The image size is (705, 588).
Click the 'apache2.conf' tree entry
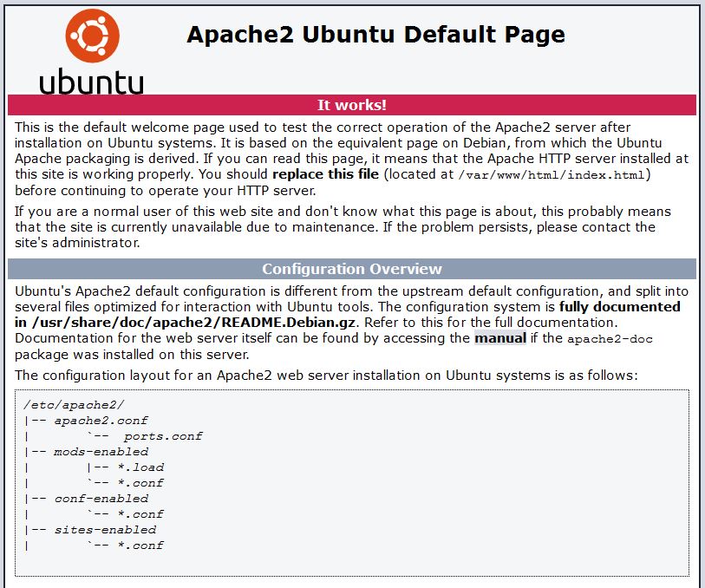(101, 421)
